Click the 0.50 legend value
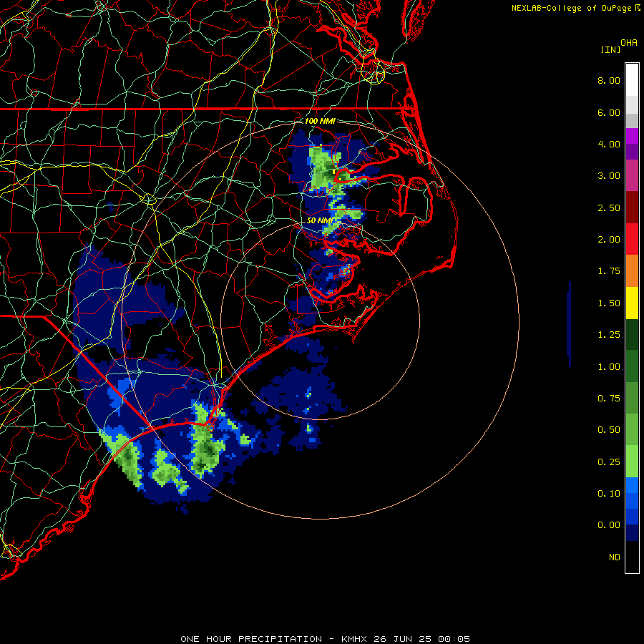 click(609, 430)
